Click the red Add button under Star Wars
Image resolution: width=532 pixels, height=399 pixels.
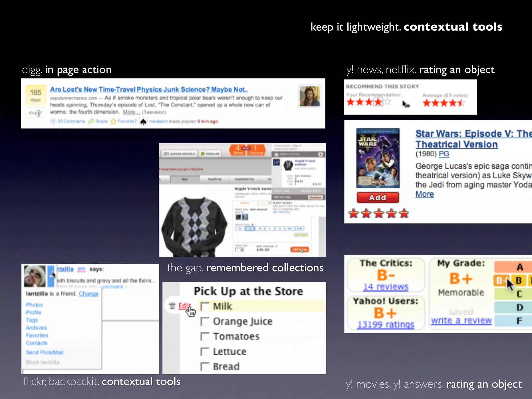tap(378, 197)
